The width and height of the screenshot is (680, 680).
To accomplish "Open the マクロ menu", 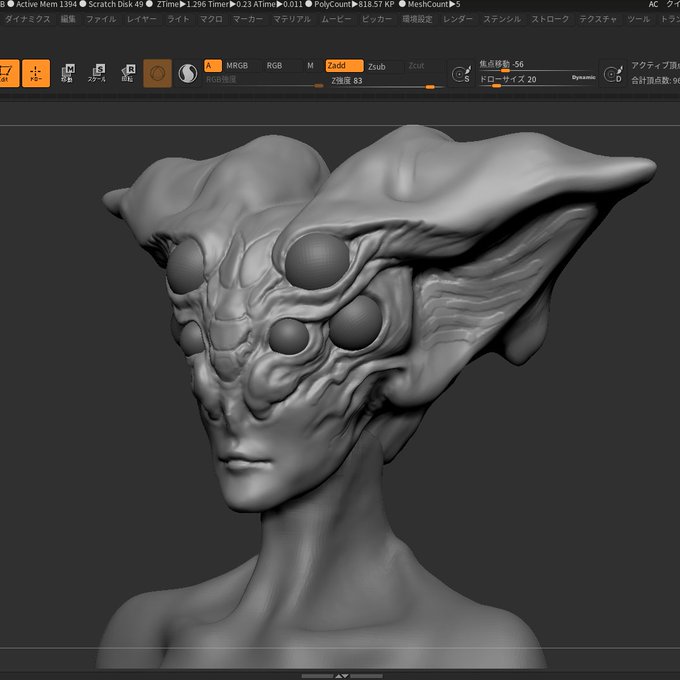I will pyautogui.click(x=211, y=19).
